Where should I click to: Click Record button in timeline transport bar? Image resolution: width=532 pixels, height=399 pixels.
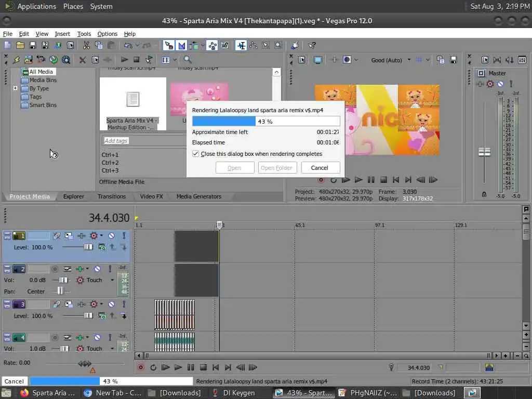coord(140,367)
